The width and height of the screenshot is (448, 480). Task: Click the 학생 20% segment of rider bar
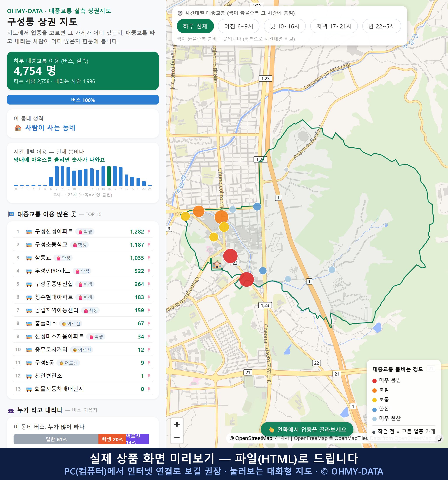[112, 439]
